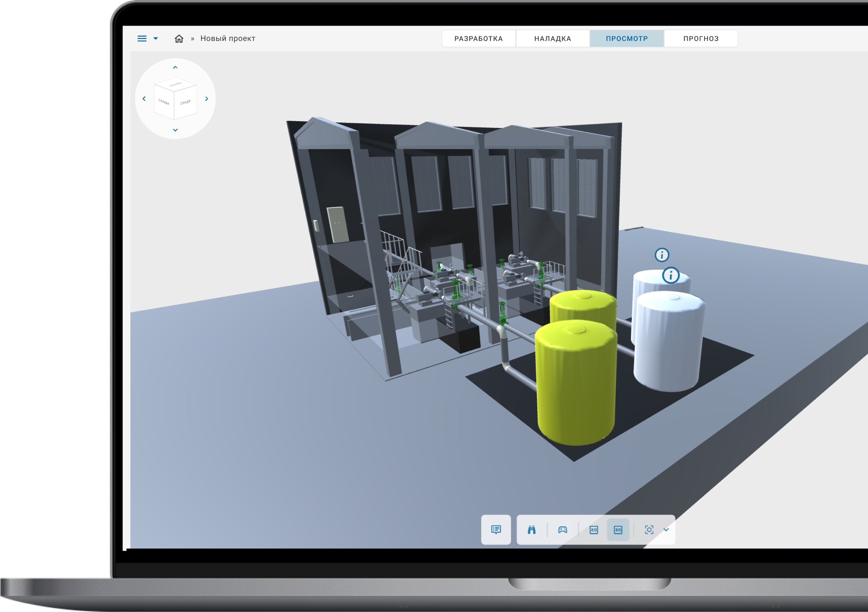Open the comment list panel icon
Viewport: 868px width, 612px height.
pos(496,529)
